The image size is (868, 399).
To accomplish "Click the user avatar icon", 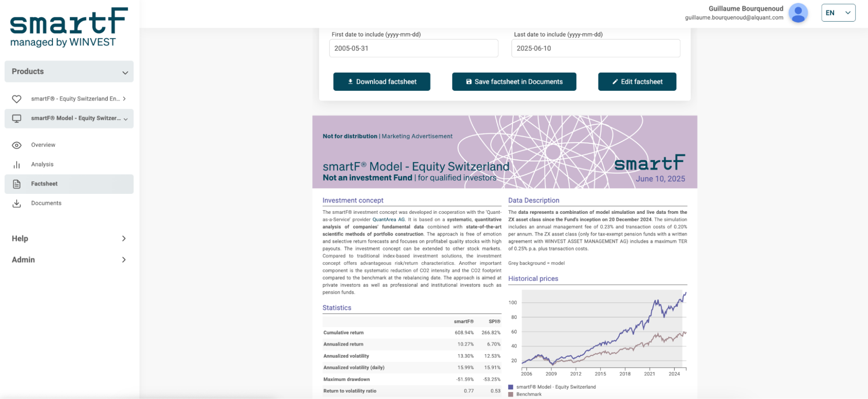I will 798,13.
